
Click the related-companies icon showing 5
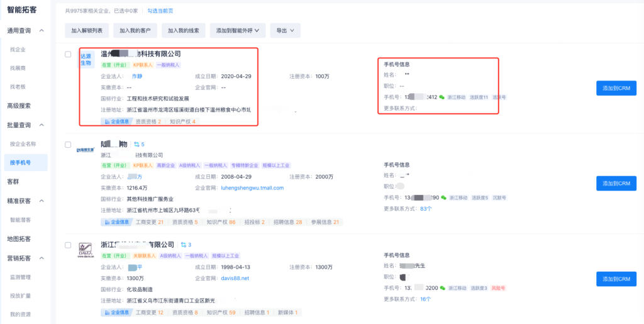pos(139,144)
